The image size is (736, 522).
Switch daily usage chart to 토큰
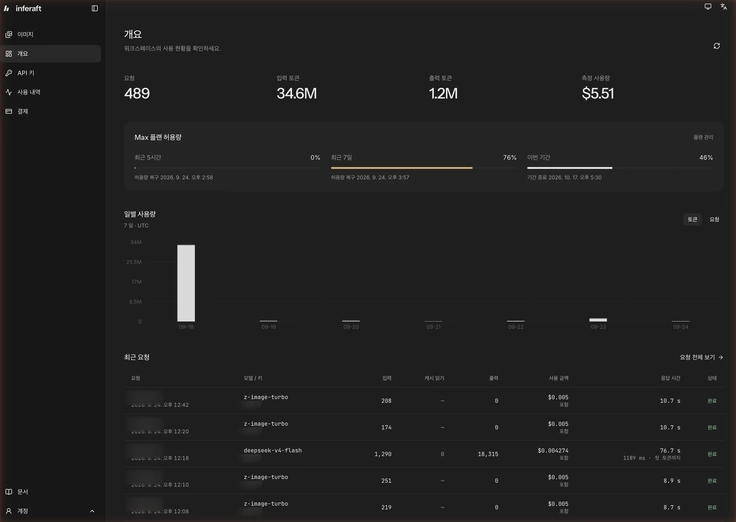tap(692, 219)
